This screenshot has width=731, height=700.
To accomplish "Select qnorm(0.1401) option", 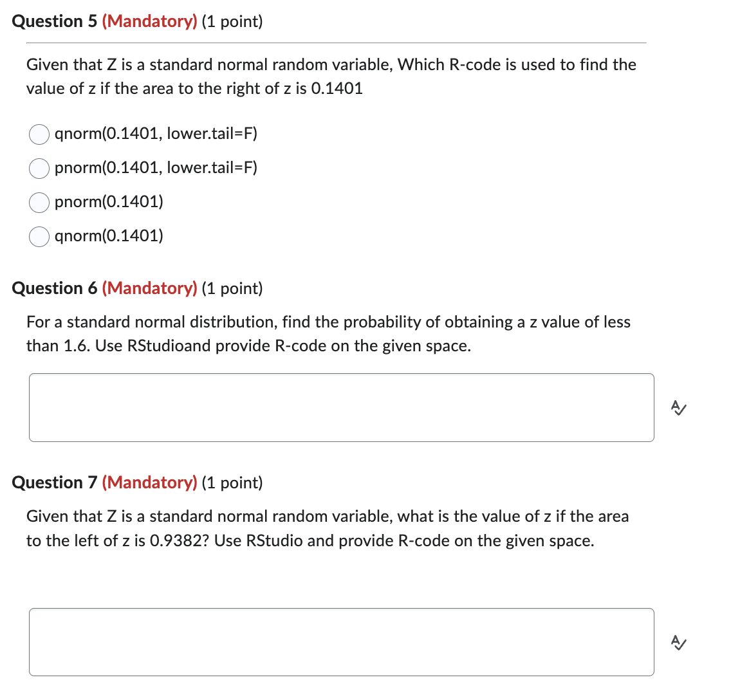I will point(39,237).
